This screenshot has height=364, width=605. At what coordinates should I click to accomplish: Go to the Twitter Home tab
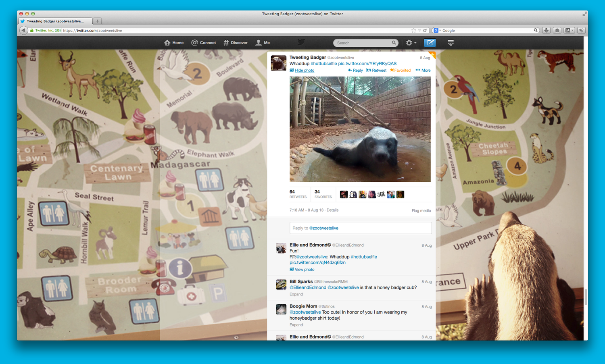[174, 43]
